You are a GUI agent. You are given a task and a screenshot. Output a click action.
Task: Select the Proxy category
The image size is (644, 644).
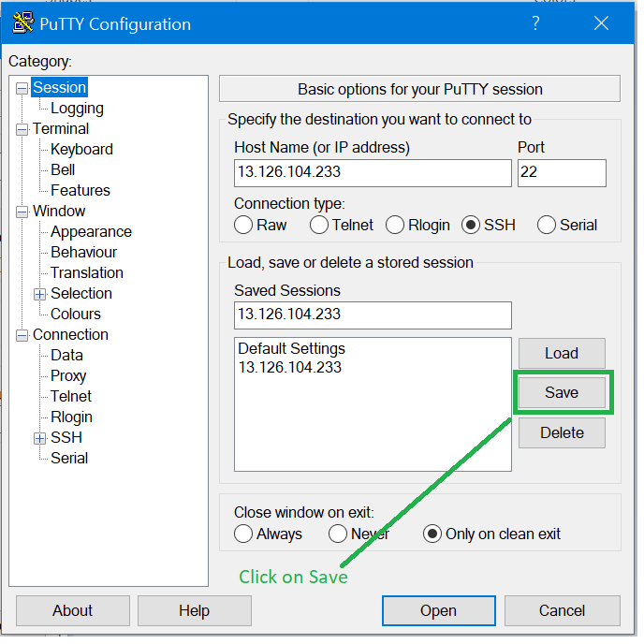tap(68, 376)
